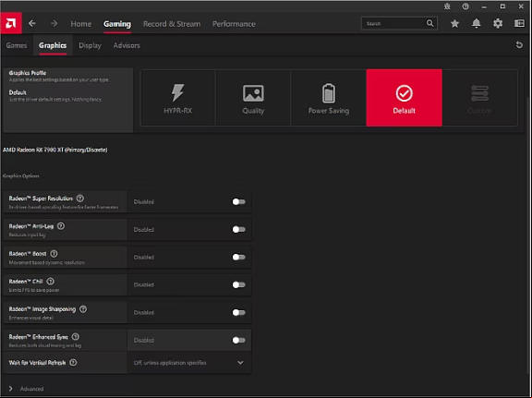
Task: Click the Radeon Chill label
Action: [x=26, y=282]
